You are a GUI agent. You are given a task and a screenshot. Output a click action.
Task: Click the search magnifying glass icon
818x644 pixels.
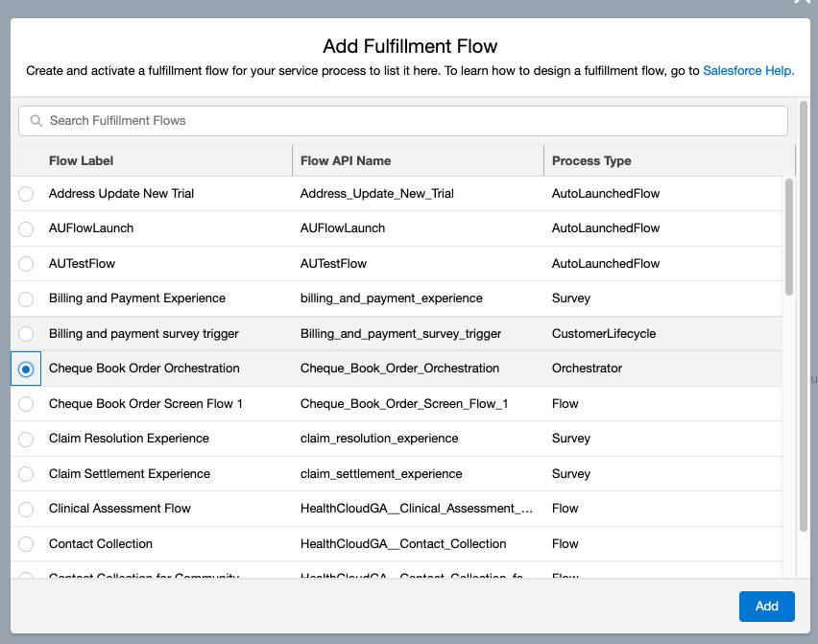pyautogui.click(x=36, y=121)
